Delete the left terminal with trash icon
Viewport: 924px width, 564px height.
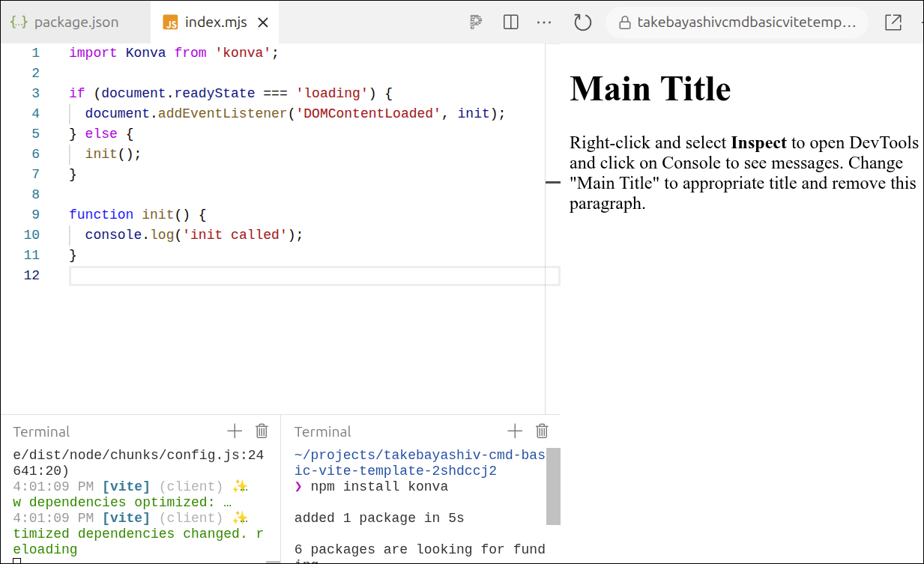point(262,431)
